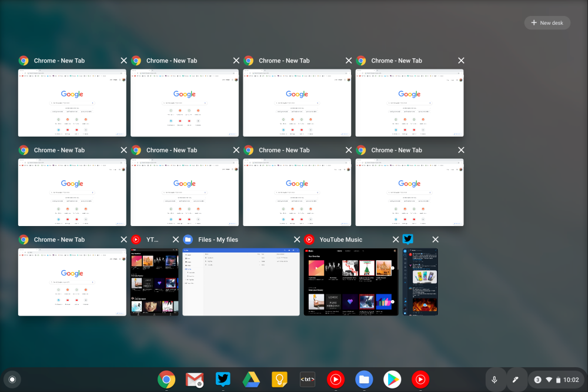Activate the microphone voice input icon in the shelf
The image size is (588, 392).
pyautogui.click(x=495, y=380)
